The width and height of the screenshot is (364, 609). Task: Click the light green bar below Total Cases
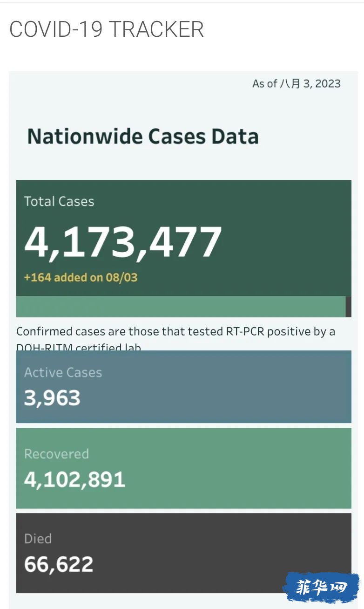(181, 307)
